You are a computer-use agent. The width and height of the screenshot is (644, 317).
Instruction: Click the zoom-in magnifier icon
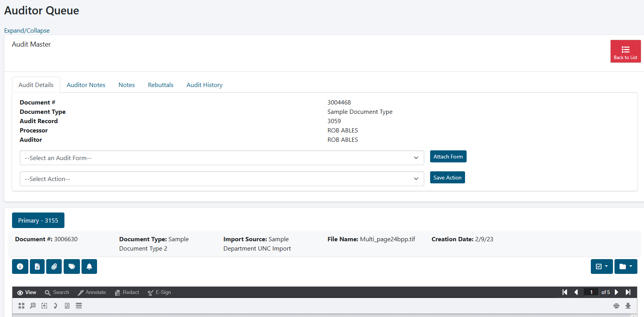(x=33, y=306)
